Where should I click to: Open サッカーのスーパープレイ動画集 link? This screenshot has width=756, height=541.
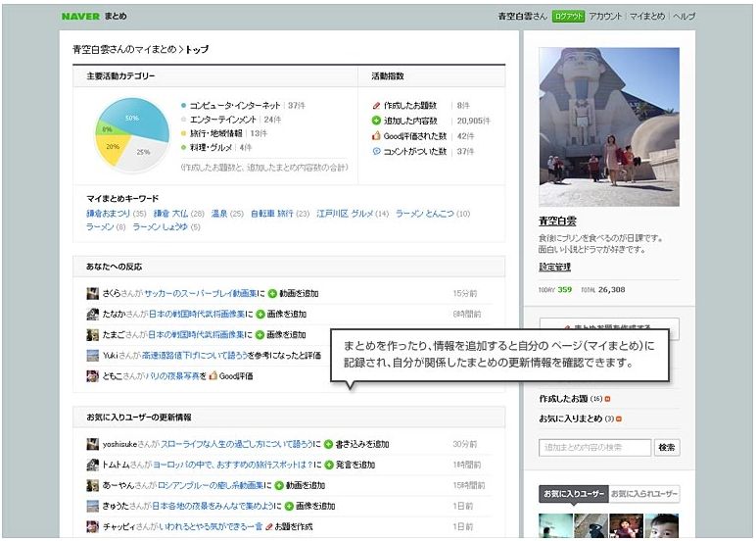(201, 293)
